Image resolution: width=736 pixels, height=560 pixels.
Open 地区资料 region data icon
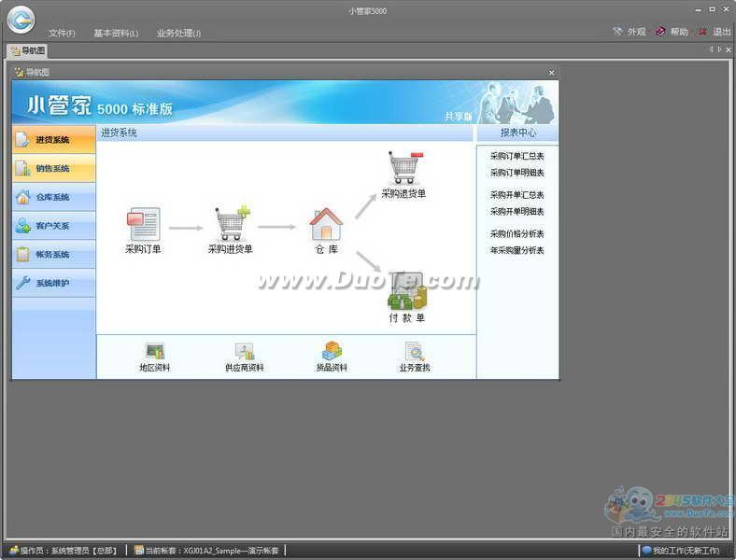[x=154, y=352]
